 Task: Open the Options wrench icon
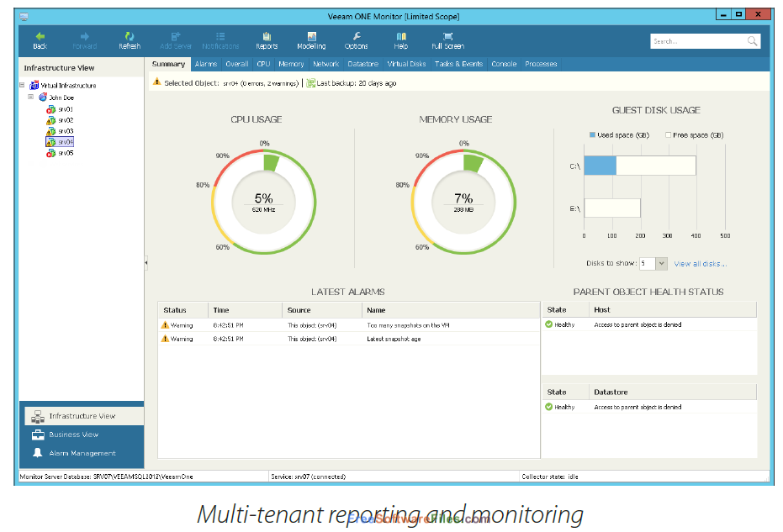[x=357, y=36]
